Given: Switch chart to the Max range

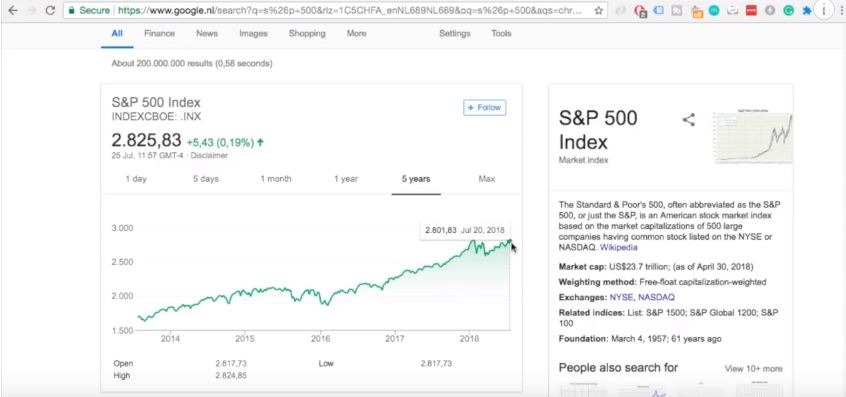Looking at the screenshot, I should (x=486, y=179).
